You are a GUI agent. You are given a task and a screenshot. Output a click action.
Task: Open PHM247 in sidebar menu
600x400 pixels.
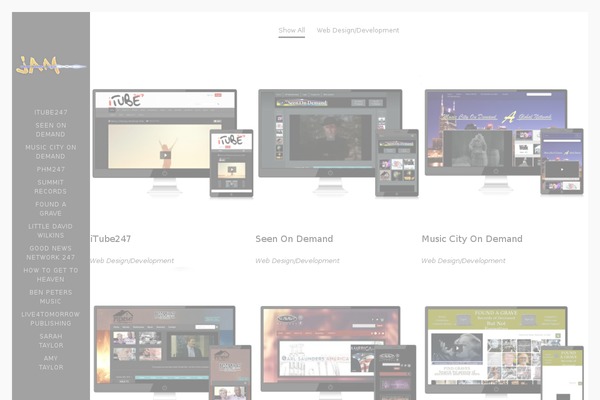tap(51, 169)
